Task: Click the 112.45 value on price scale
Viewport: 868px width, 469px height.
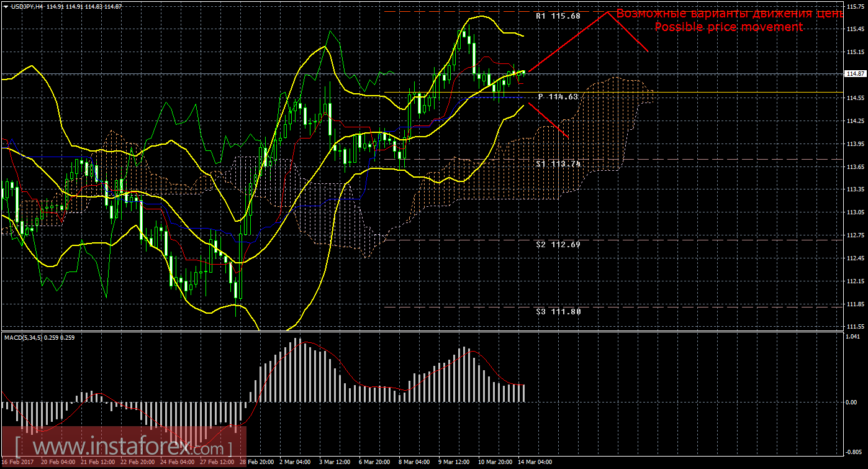Action: [x=856, y=258]
